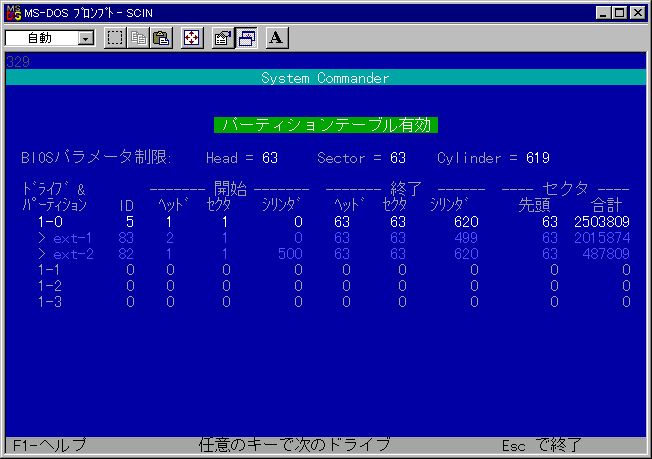Click ID value 82 for ext-2

coord(126,254)
